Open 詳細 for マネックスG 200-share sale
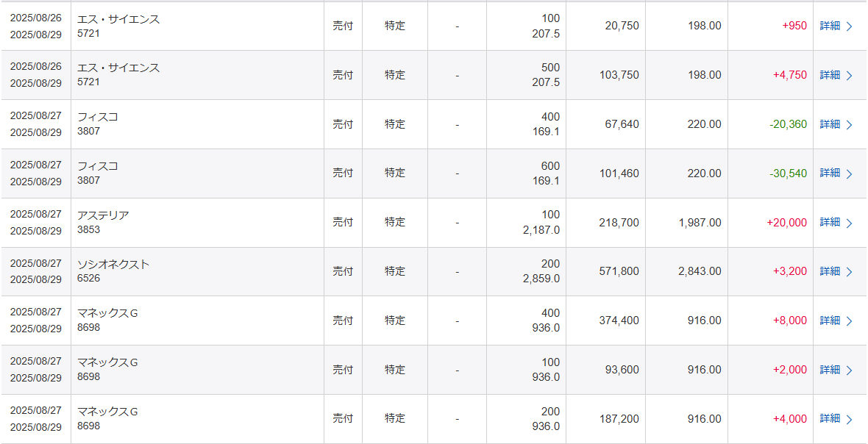Image resolution: width=868 pixels, height=444 pixels. tap(830, 419)
